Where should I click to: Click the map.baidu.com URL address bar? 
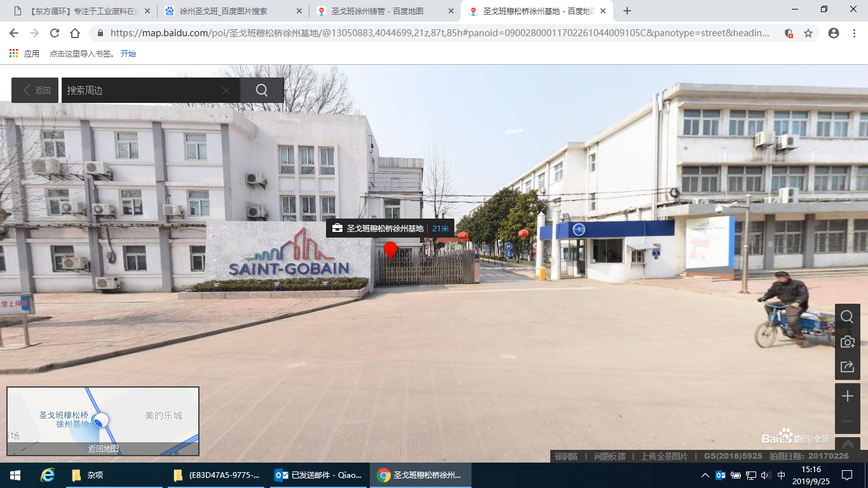coord(440,33)
